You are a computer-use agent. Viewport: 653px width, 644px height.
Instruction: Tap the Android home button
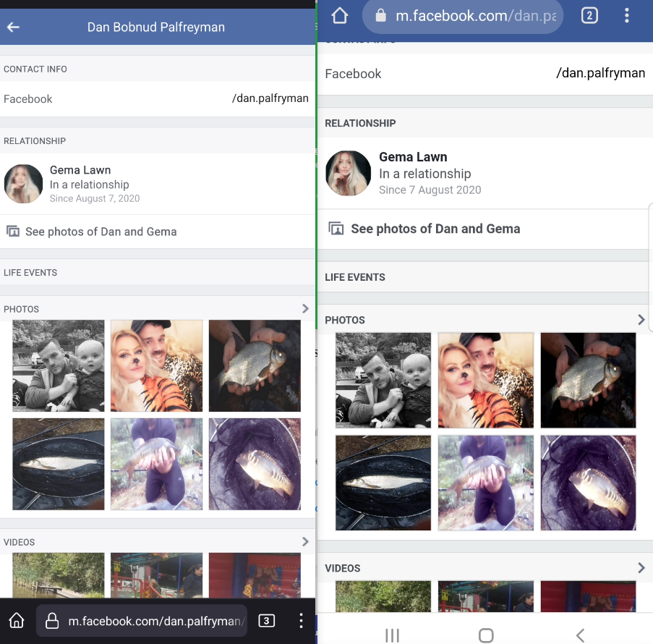(486, 635)
